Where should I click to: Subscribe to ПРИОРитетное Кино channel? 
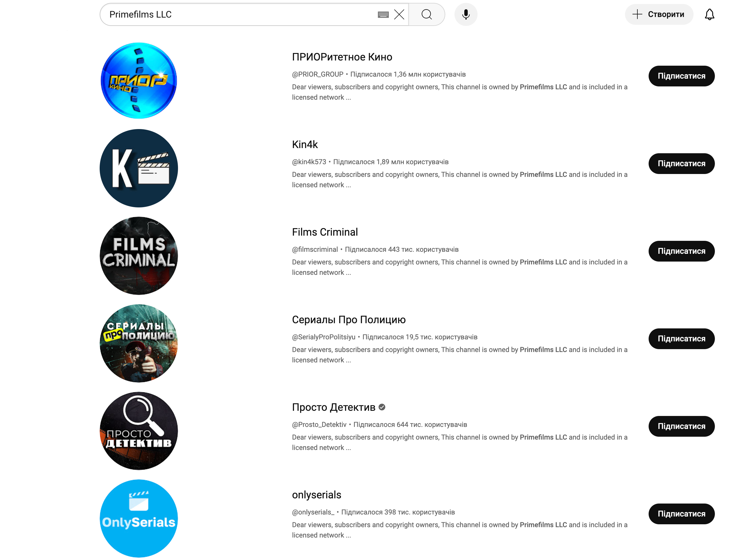(681, 76)
